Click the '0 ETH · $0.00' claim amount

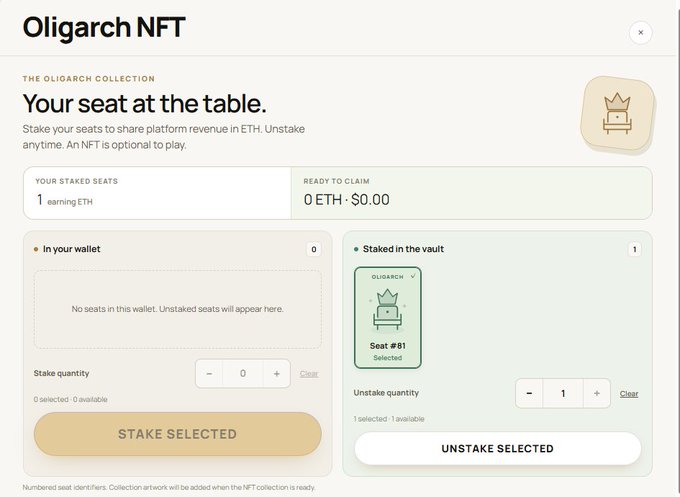click(347, 199)
